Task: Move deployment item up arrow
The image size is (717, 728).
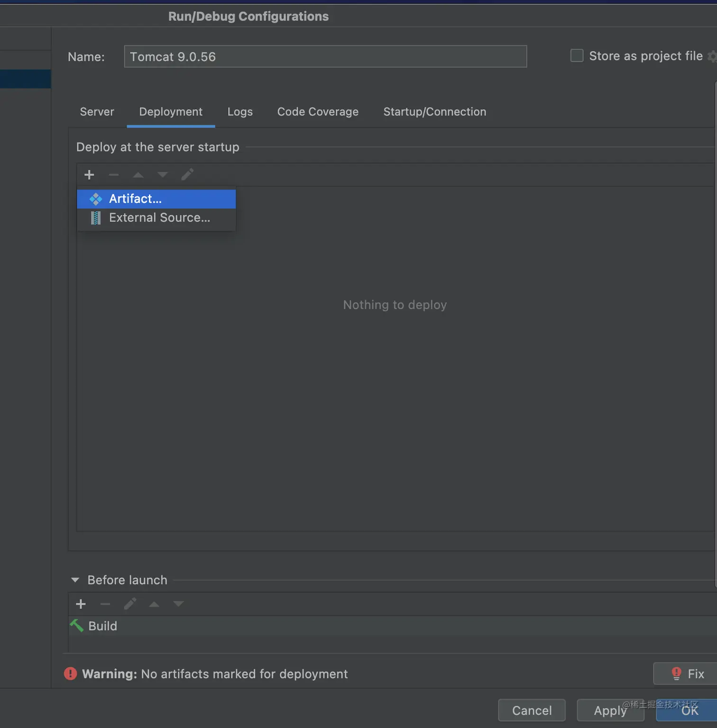Action: pyautogui.click(x=138, y=175)
